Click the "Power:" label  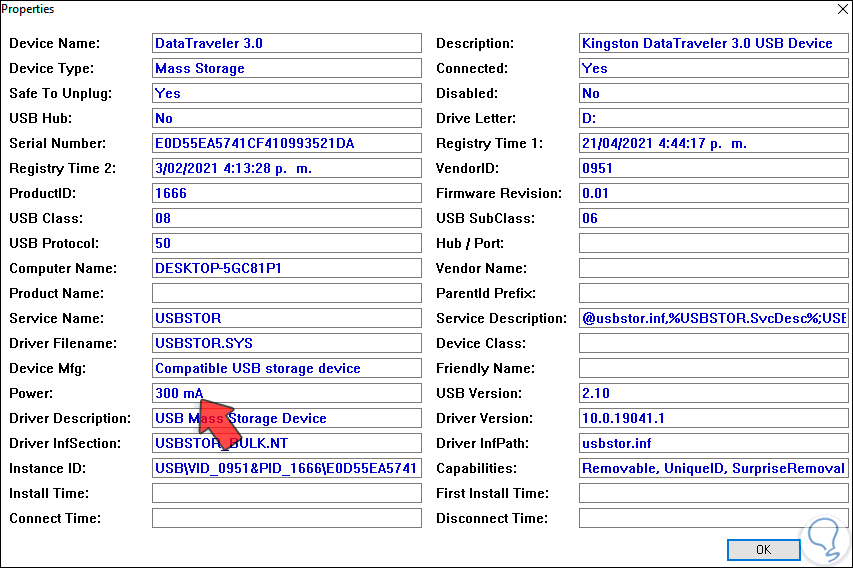point(31,393)
